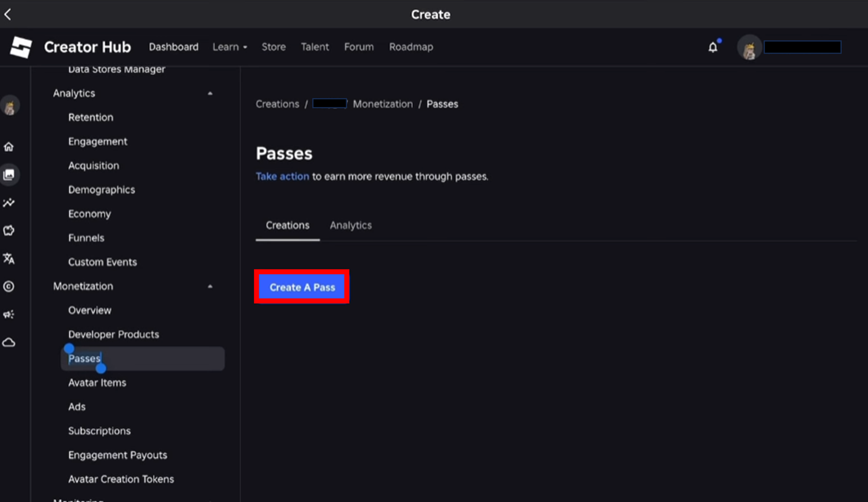Open the Creations icon in left rail

pyautogui.click(x=9, y=175)
